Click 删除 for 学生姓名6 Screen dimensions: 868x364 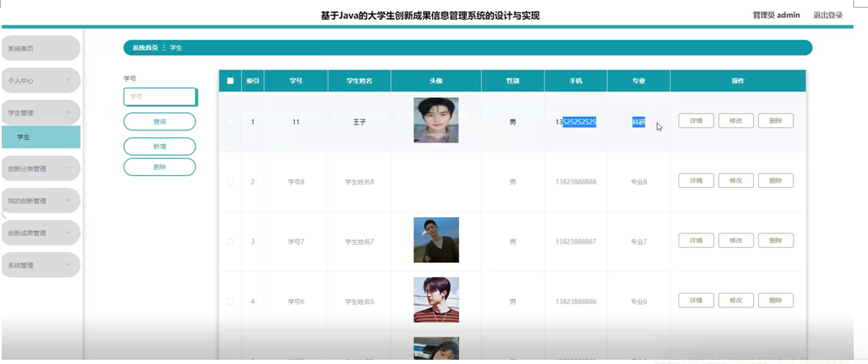(x=775, y=300)
